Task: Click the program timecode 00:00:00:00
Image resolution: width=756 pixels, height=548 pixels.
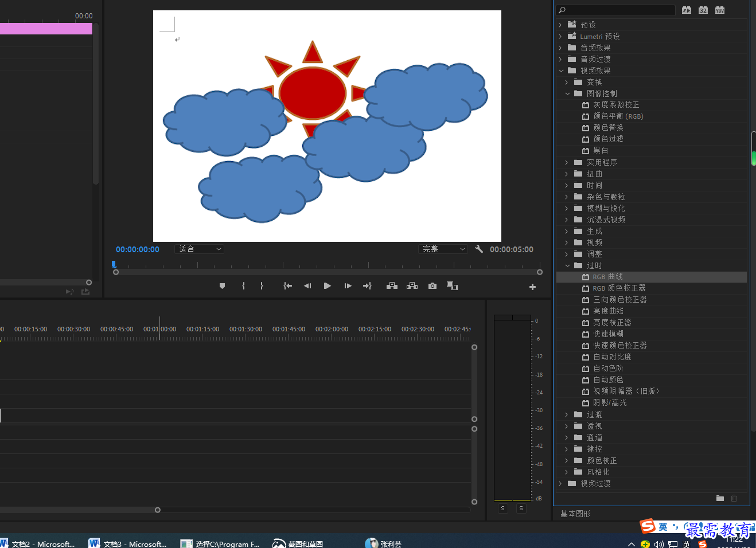Action: point(138,249)
